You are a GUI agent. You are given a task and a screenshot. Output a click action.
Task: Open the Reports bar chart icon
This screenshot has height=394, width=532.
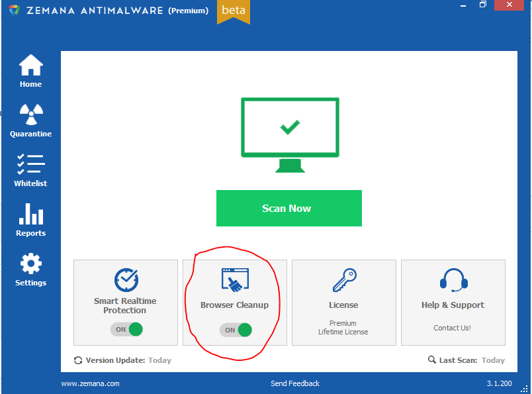pos(31,214)
